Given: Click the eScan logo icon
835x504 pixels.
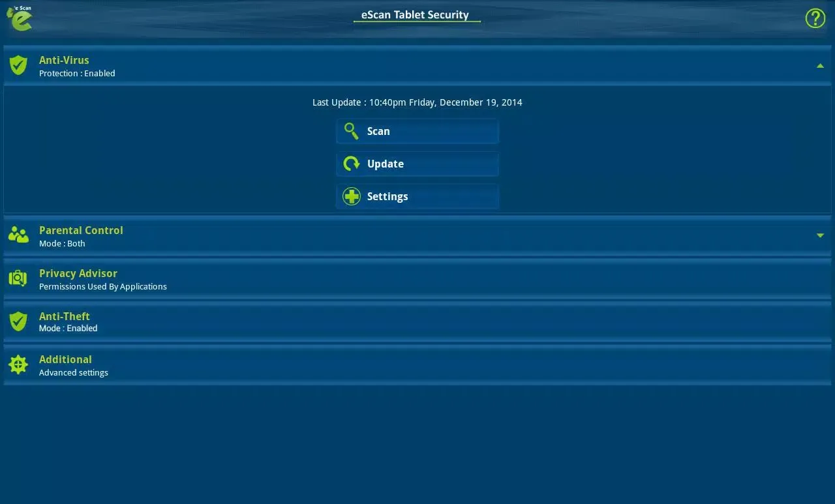Looking at the screenshot, I should coord(20,18).
